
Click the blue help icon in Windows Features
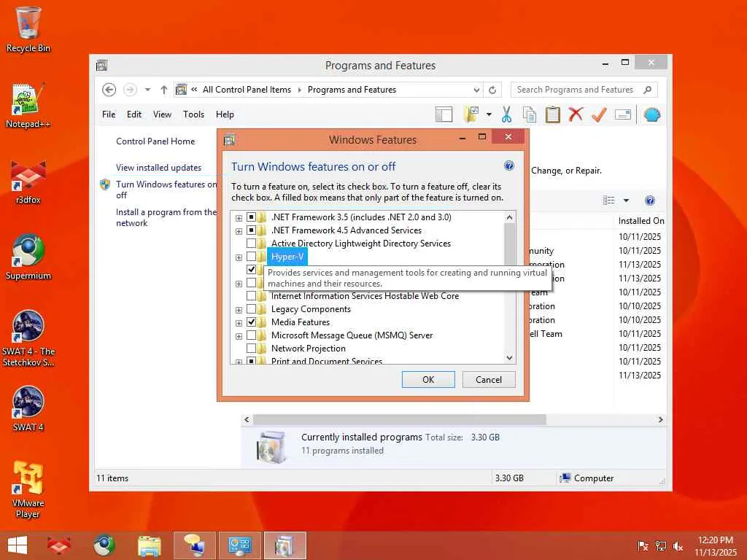pyautogui.click(x=508, y=166)
